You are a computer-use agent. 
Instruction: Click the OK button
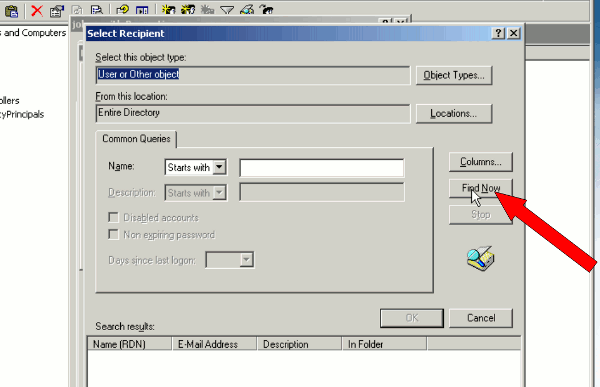tap(412, 318)
